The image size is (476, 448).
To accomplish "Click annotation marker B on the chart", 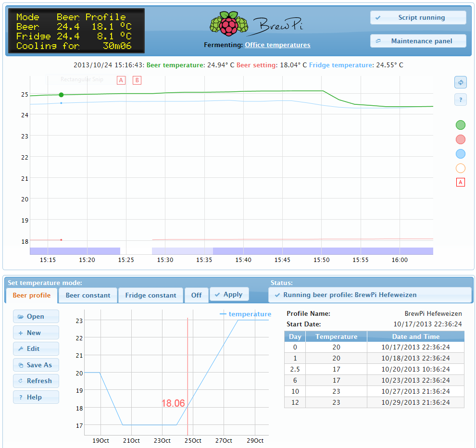I will coord(137,80).
